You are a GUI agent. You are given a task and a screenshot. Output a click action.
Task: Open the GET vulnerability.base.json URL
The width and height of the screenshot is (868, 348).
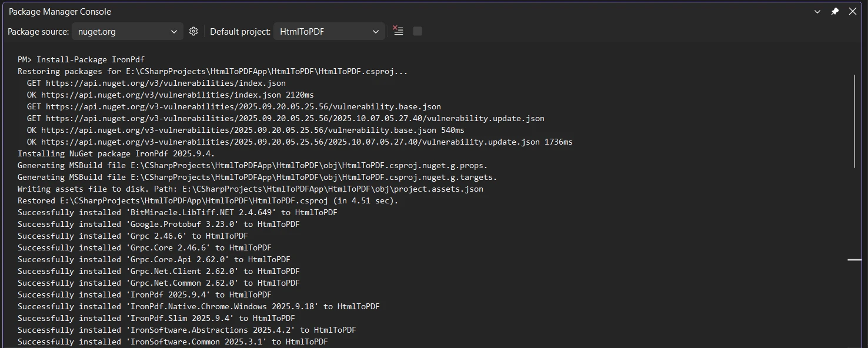[243, 106]
